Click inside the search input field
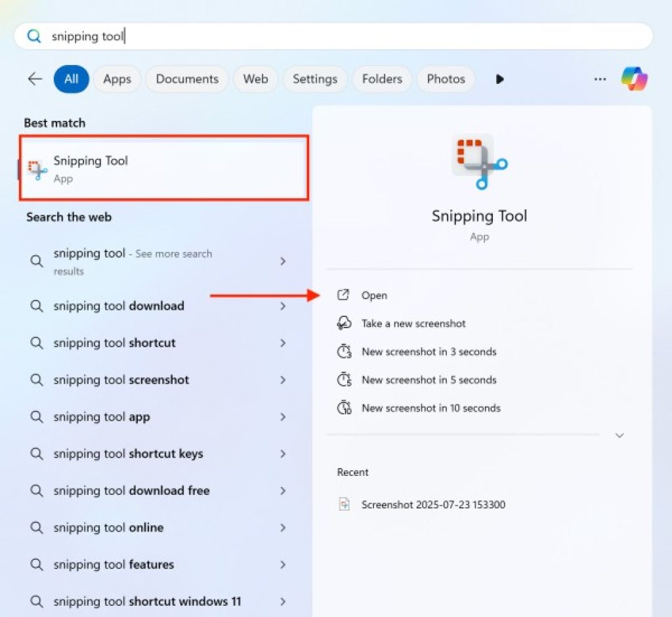The width and height of the screenshot is (672, 617). click(x=262, y=37)
